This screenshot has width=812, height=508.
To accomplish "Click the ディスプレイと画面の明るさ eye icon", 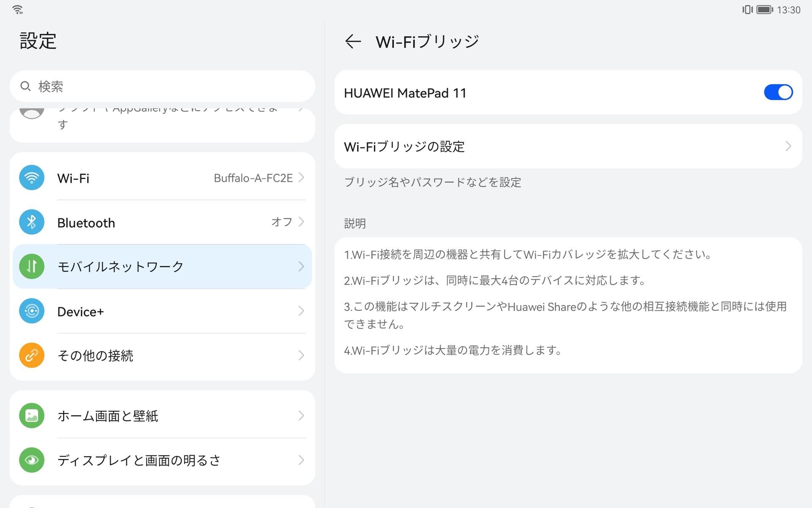I will click(x=32, y=460).
